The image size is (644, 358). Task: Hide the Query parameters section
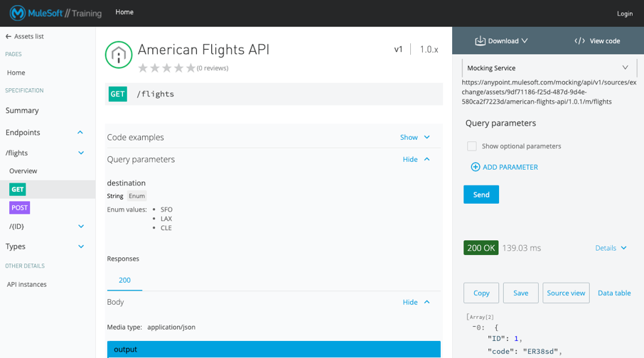tap(416, 159)
